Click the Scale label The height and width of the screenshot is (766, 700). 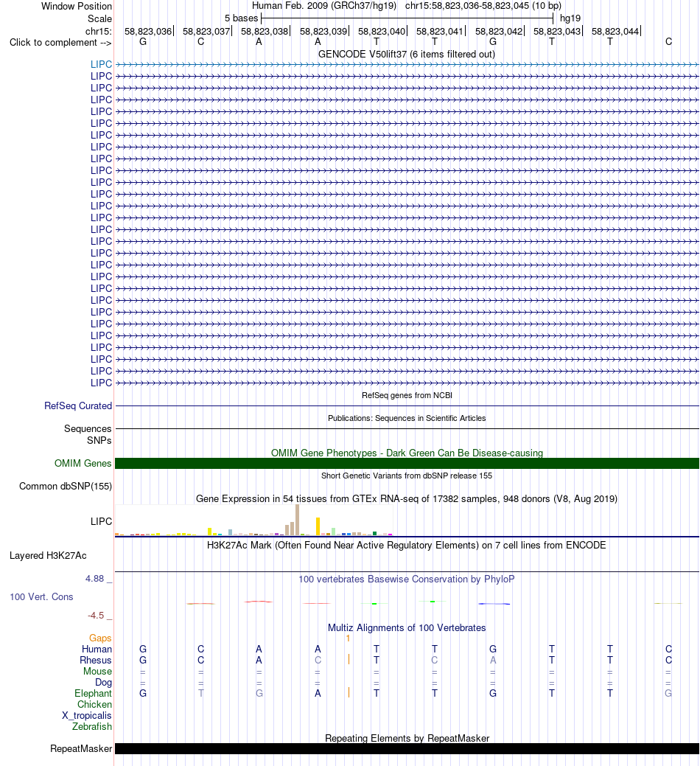99,18
